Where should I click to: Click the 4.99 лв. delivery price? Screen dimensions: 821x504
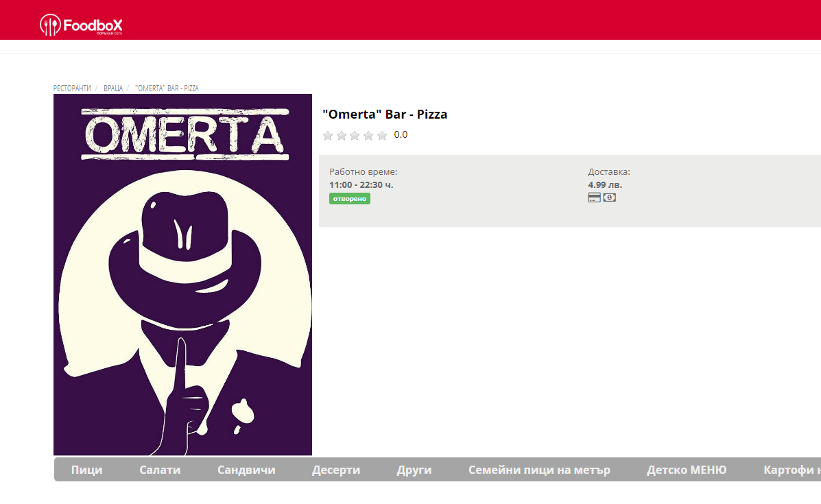coord(605,184)
